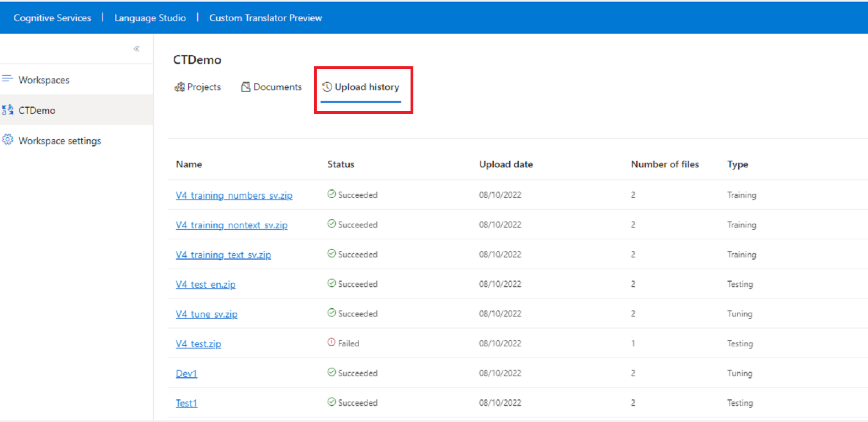This screenshot has width=868, height=422.
Task: Open the Documents tab
Action: (x=271, y=87)
